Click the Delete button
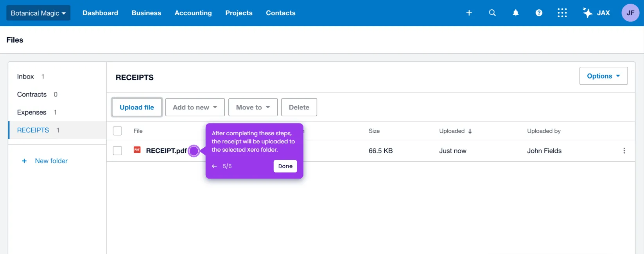The width and height of the screenshot is (644, 254). pyautogui.click(x=299, y=107)
